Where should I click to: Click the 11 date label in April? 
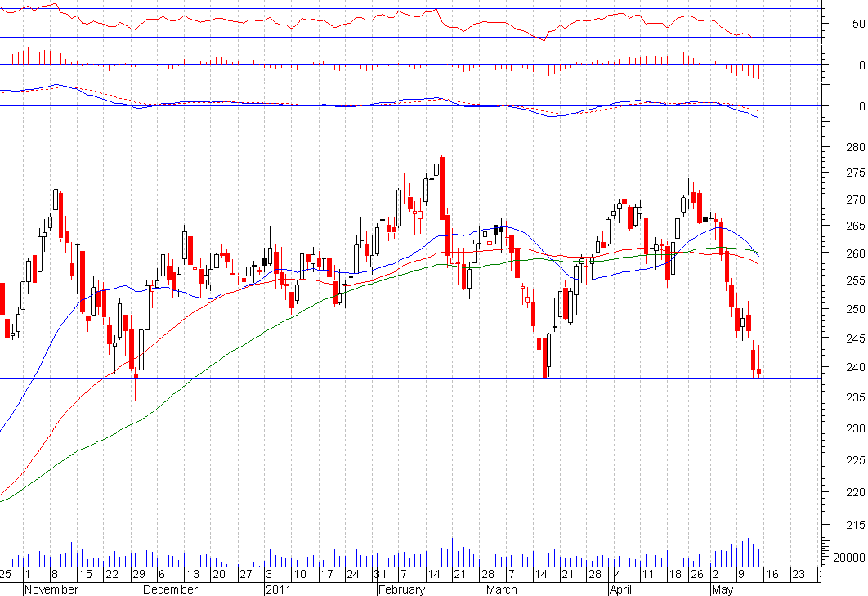tap(647, 575)
